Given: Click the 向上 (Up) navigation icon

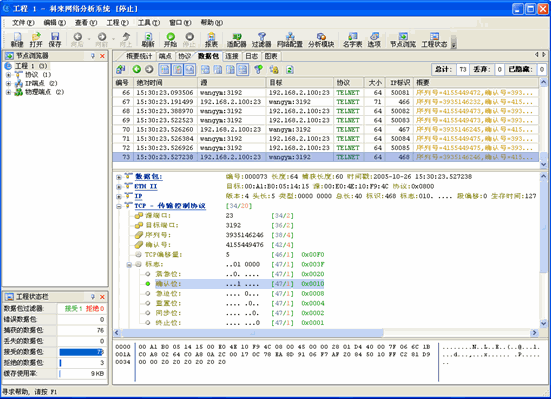Looking at the screenshot, I should click(126, 40).
